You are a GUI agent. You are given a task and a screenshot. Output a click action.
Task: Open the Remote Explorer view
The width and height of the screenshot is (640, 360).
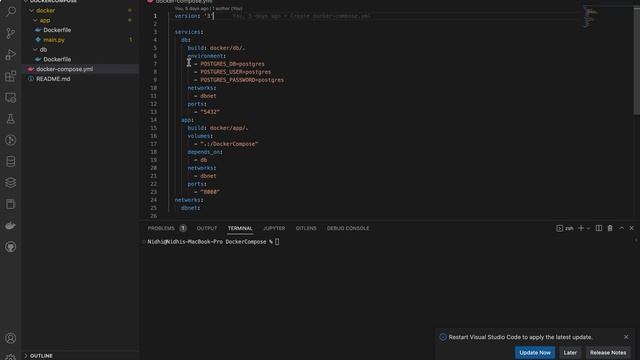(11, 97)
